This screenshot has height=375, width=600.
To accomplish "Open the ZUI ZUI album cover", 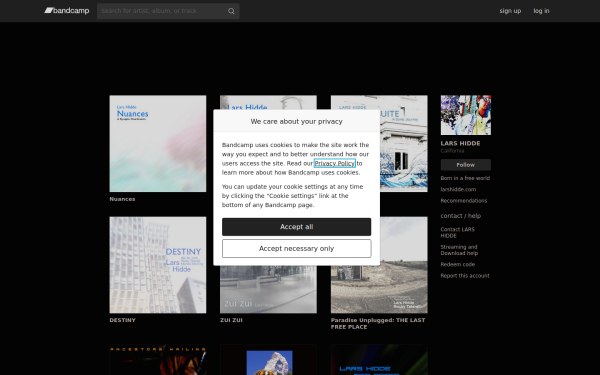I will pyautogui.click(x=268, y=289).
